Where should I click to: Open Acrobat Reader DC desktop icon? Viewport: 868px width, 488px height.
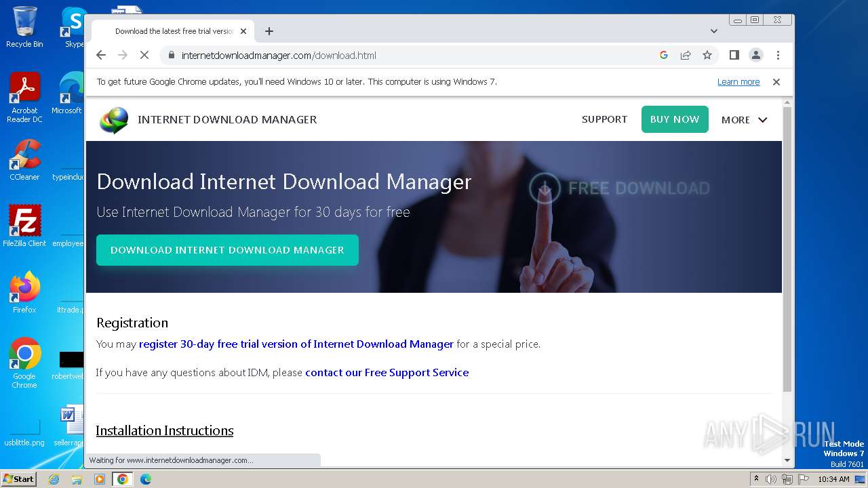pos(24,98)
